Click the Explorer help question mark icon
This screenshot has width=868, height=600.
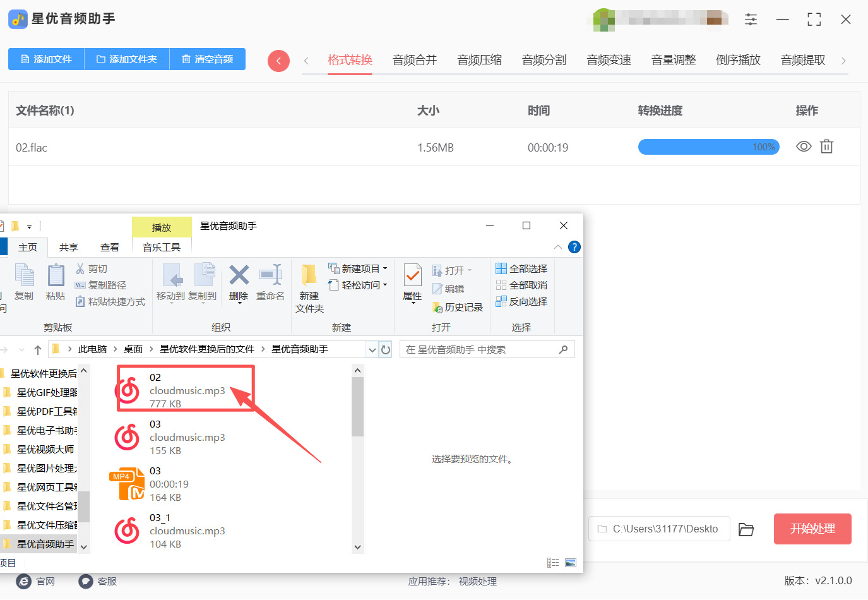coord(574,247)
